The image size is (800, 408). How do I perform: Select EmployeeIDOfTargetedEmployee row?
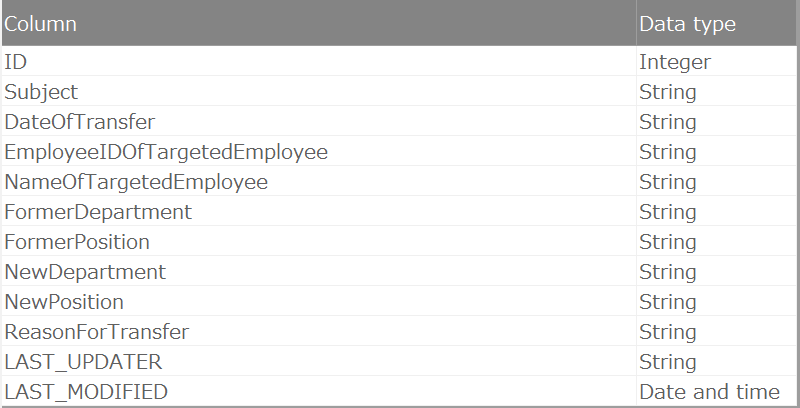coord(166,152)
